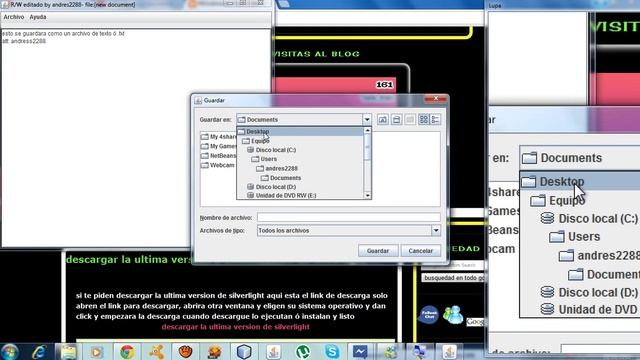Select the My 4shared folder in file list

pos(219,137)
